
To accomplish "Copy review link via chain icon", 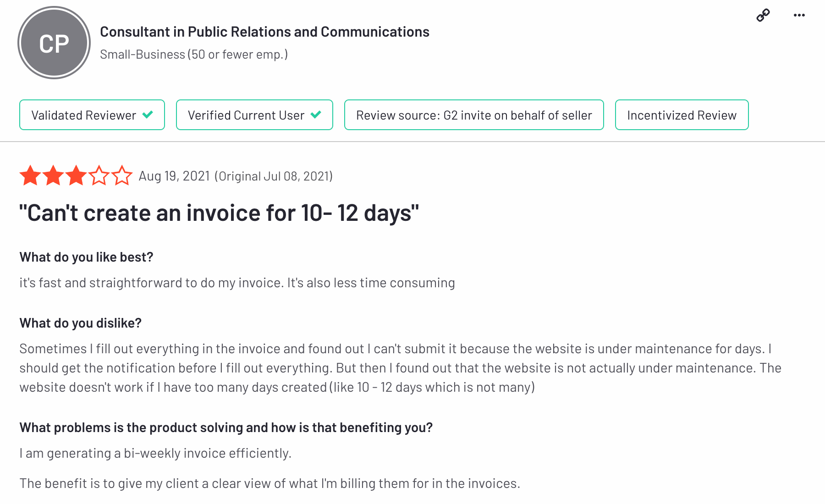I will [x=763, y=16].
